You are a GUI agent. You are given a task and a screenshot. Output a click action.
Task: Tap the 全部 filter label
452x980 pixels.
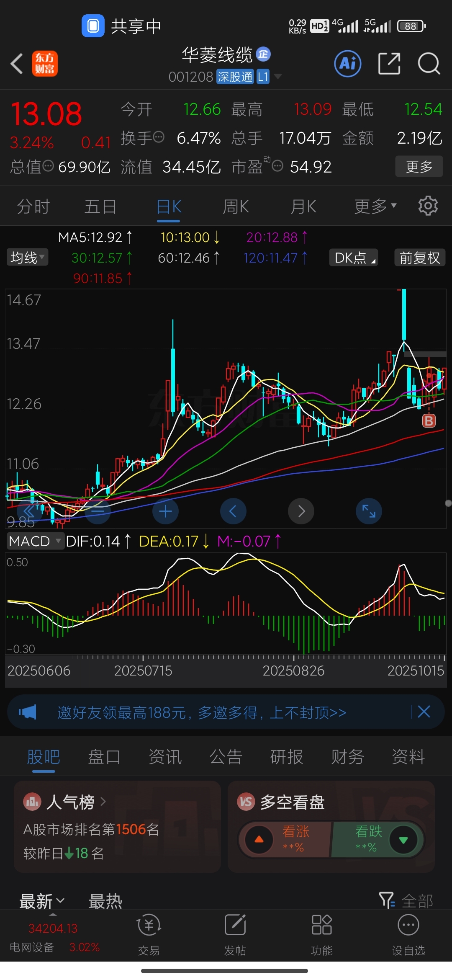point(417,901)
